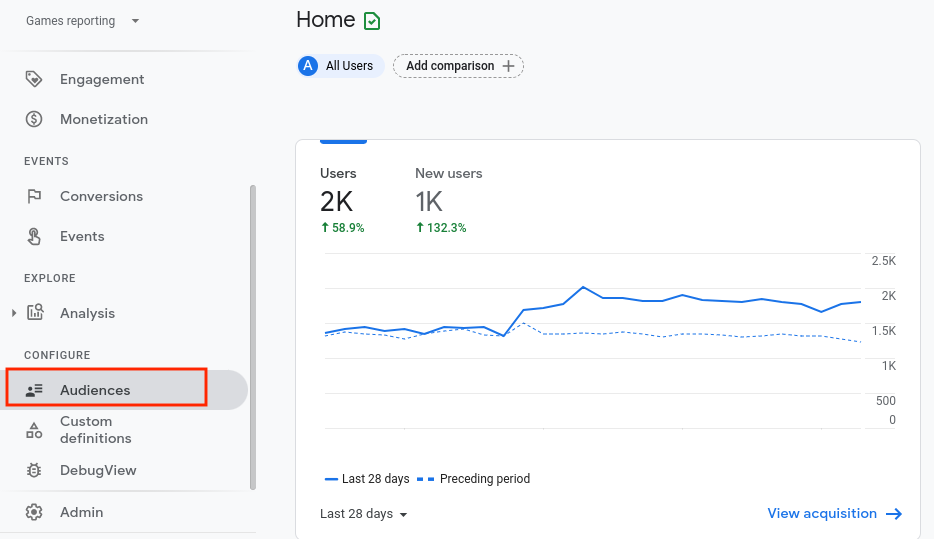Click the Custom definitions shapes icon
934x539 pixels.
click(34, 430)
